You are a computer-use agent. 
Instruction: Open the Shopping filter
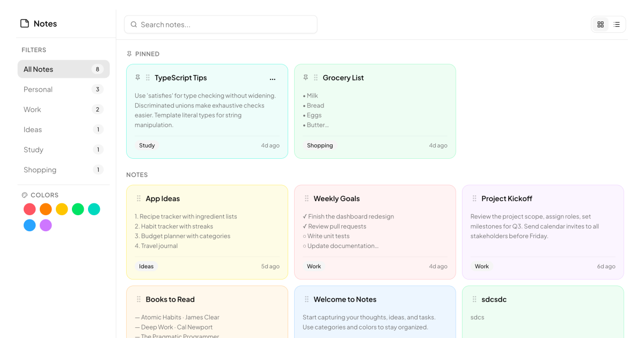(x=63, y=170)
